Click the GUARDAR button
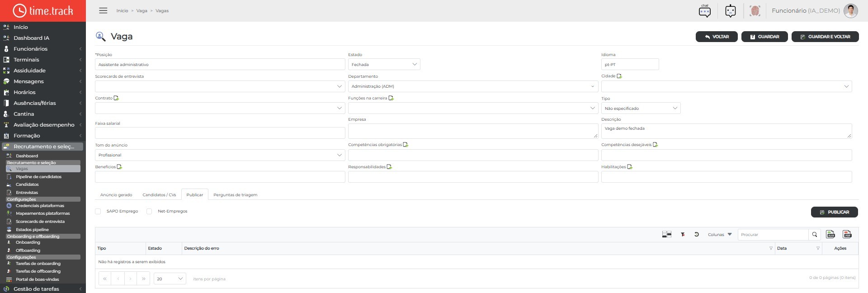Viewport: 868px width, 293px height. 764,37
